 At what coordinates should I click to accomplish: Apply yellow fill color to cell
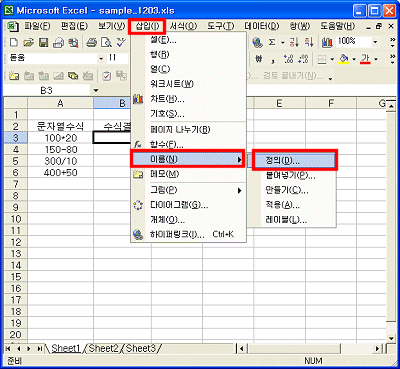[343, 59]
